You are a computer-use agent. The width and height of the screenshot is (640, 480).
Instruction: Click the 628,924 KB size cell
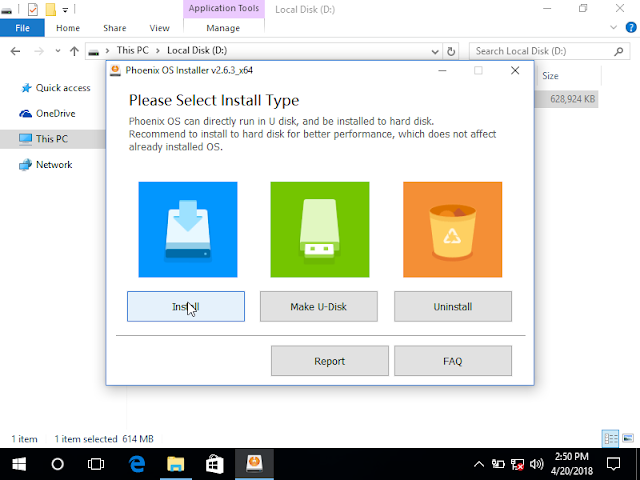[x=572, y=99]
